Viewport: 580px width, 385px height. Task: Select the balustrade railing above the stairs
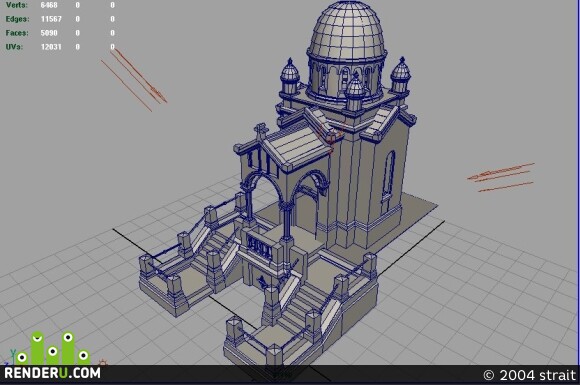click(260, 246)
